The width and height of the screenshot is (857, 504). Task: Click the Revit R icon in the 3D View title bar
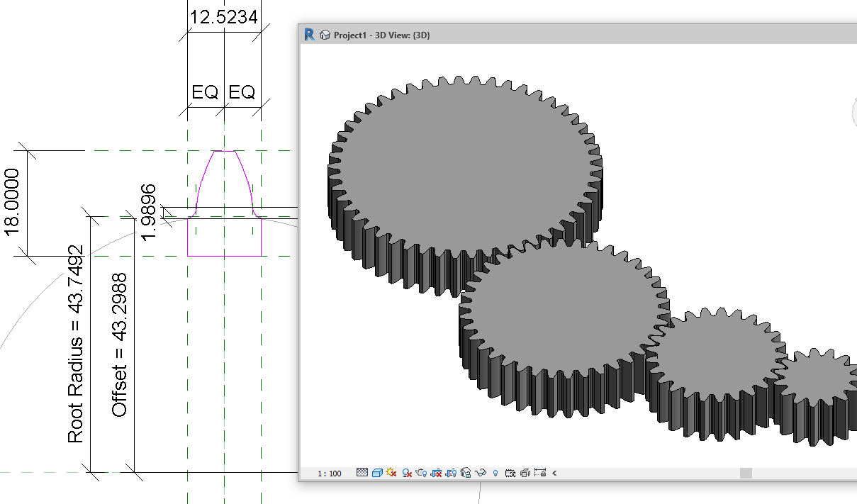tap(309, 35)
